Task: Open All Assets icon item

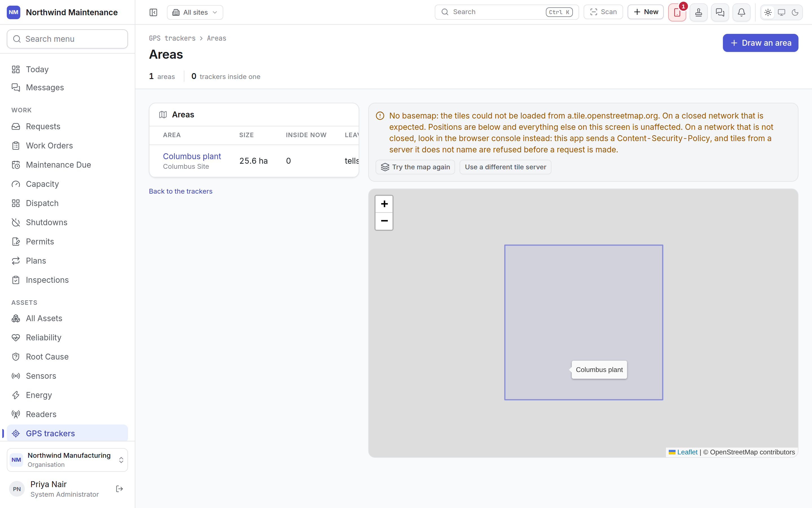Action: point(67,318)
